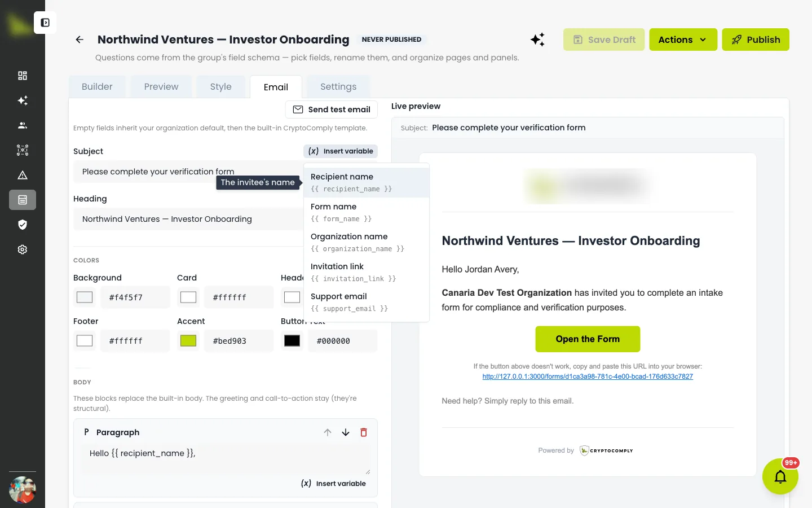812x508 pixels.
Task: Open Background color swatch
Action: [85, 297]
